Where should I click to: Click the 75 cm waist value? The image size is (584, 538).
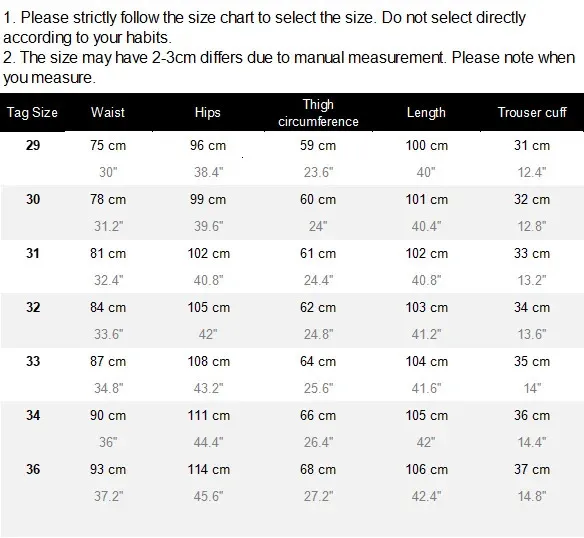[108, 145]
